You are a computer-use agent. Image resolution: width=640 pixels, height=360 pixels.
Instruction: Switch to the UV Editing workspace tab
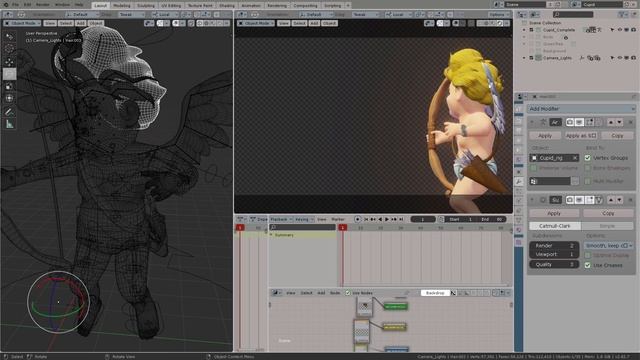(171, 5)
